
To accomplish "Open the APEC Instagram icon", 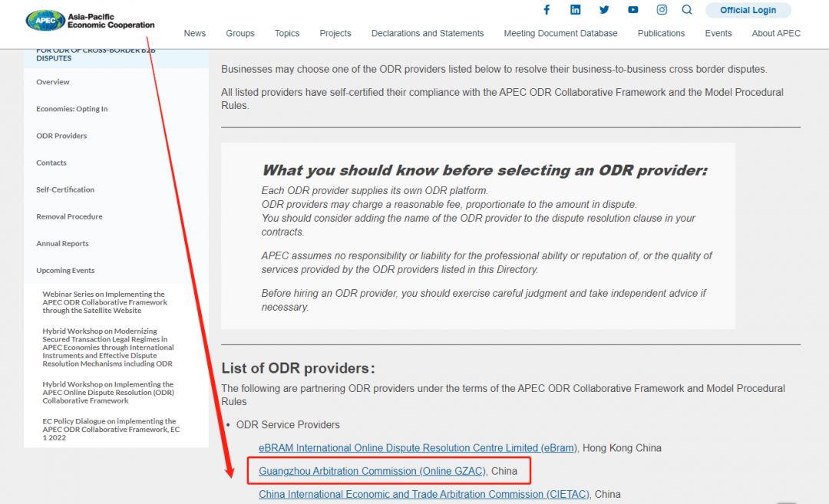I will (662, 9).
